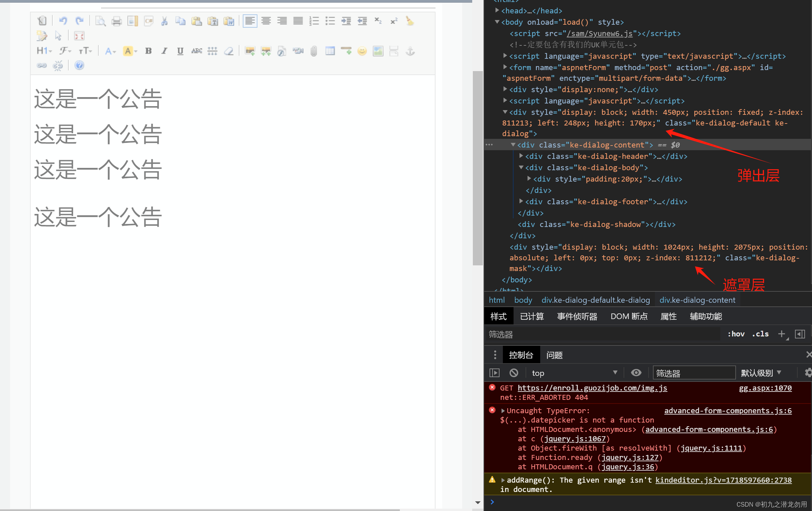Screen dimensions: 812x511
Task: Toggle center alignment
Action: point(266,21)
